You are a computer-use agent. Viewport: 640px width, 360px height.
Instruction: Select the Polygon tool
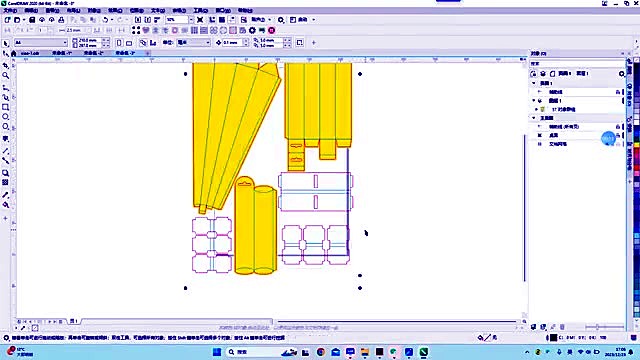5,127
